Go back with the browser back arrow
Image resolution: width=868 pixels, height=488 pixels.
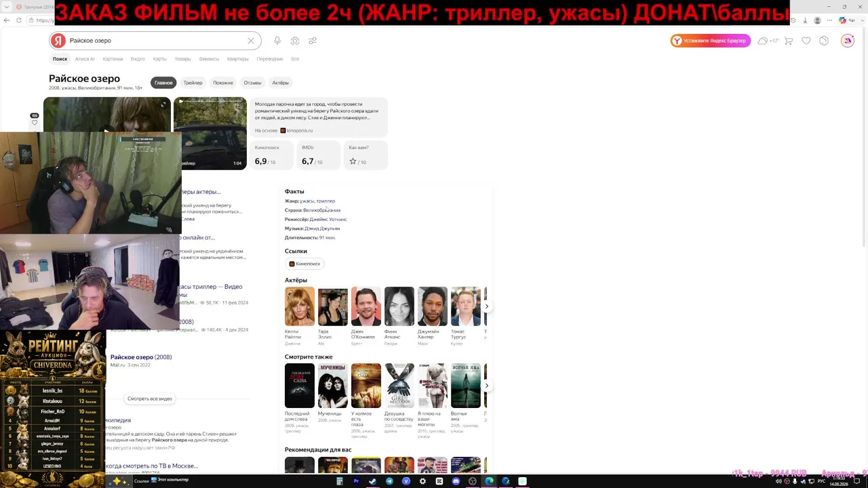(7, 20)
